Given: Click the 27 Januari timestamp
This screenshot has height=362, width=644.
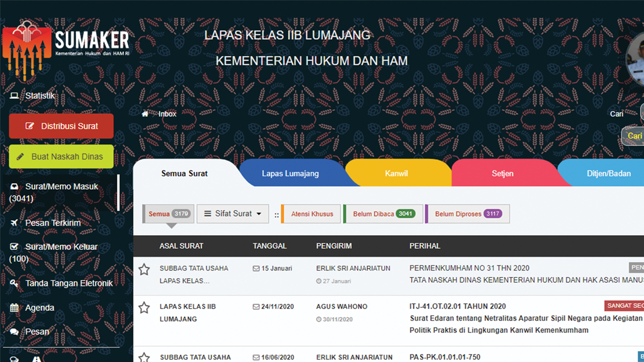Looking at the screenshot, I should coord(334,281).
